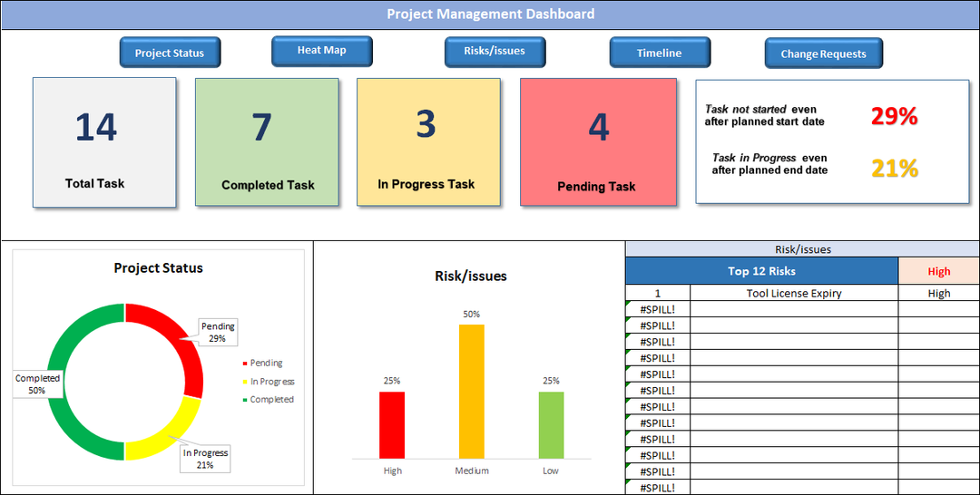Click the first #SPILL! error cell

point(658,309)
